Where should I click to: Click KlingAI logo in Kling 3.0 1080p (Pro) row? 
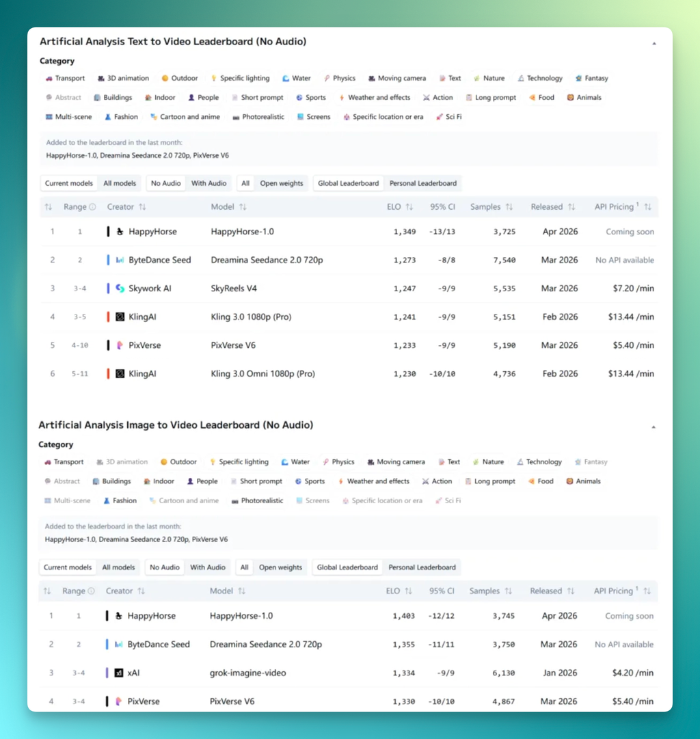(120, 317)
